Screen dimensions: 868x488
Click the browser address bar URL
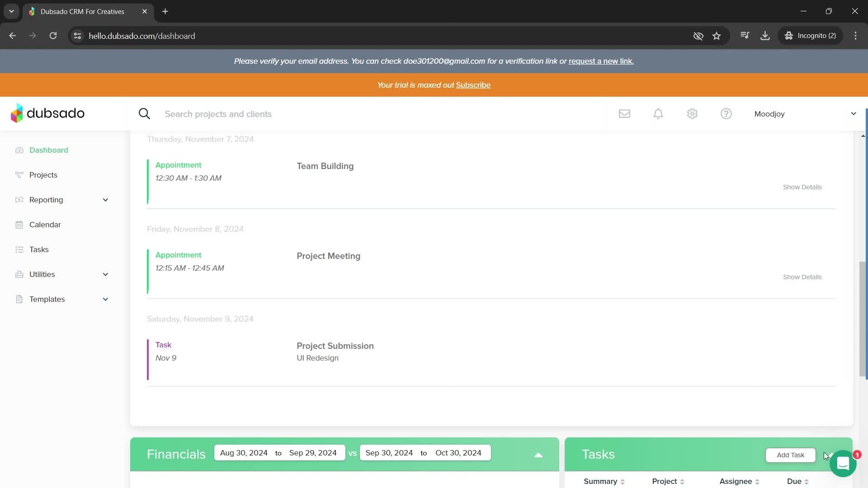point(142,36)
